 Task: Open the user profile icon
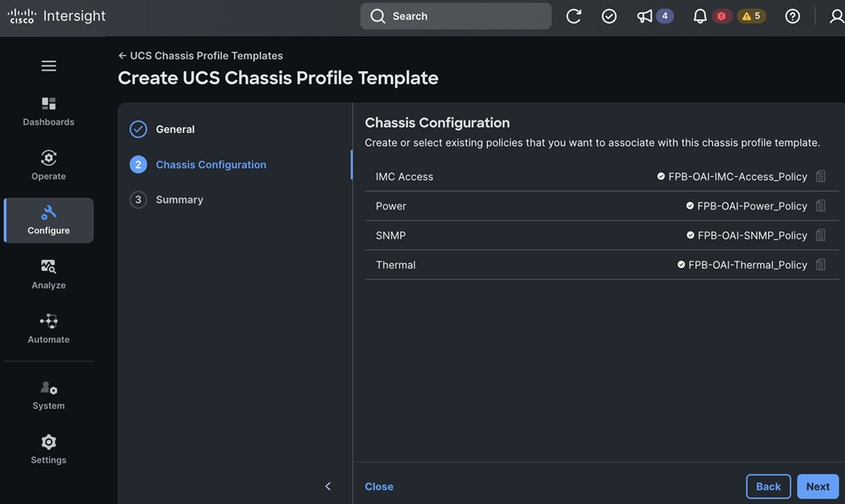point(837,16)
